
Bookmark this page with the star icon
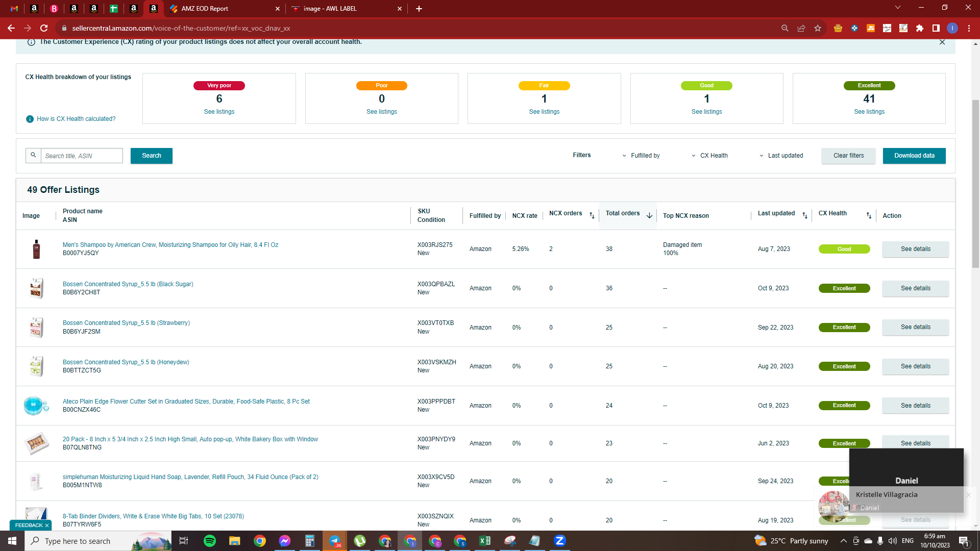818,28
